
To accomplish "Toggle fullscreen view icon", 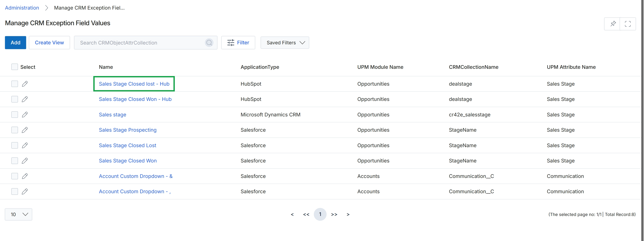I will click(628, 24).
